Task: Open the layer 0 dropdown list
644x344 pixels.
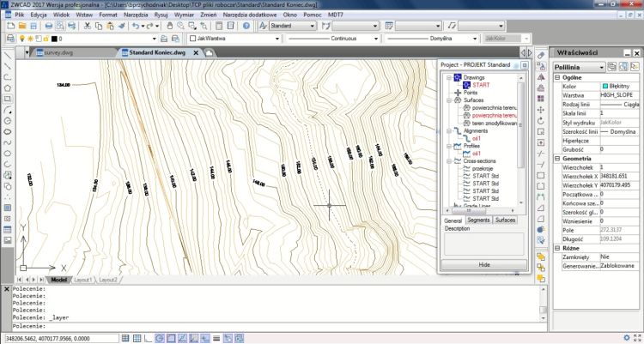Action: point(155,39)
